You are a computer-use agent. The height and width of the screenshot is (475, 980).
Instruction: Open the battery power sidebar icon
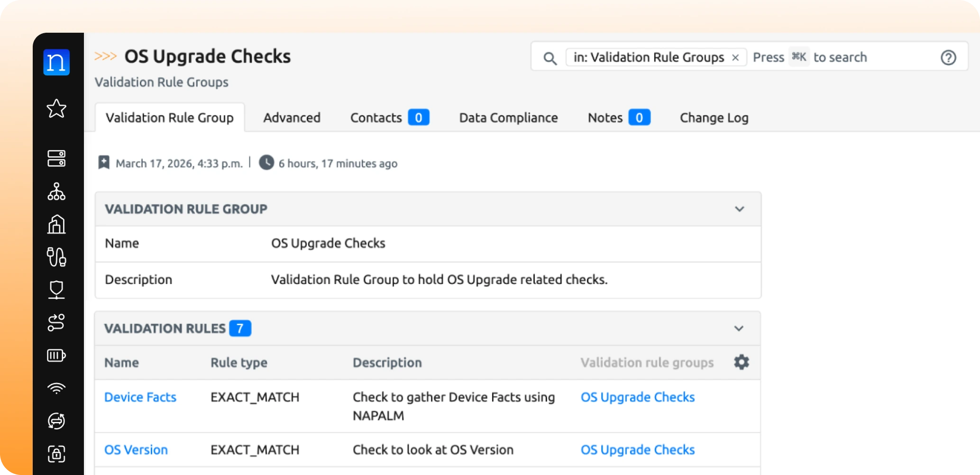[x=56, y=356]
